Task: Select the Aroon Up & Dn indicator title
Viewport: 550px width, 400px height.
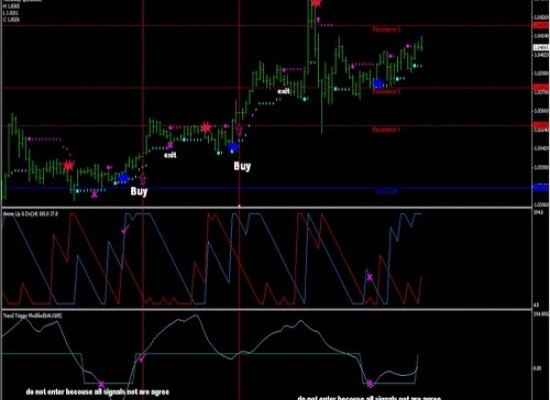Action: [31, 214]
